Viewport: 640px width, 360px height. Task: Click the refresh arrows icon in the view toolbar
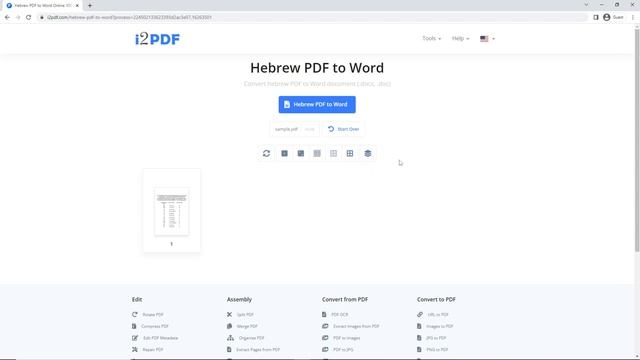(x=267, y=153)
